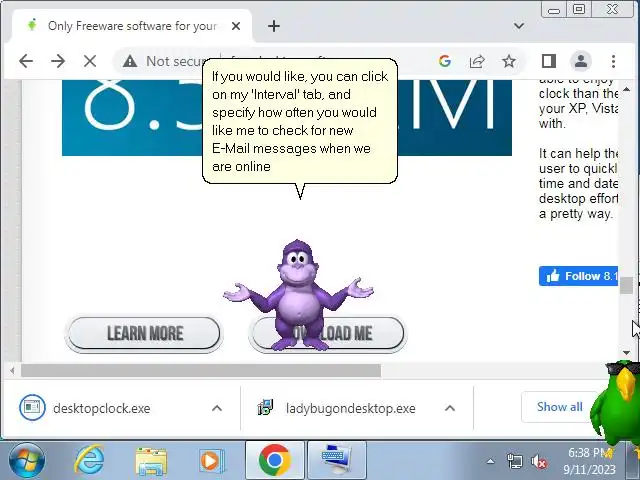This screenshot has height=480, width=640.
Task: Close the Only Freeware software tab
Action: click(x=236, y=26)
